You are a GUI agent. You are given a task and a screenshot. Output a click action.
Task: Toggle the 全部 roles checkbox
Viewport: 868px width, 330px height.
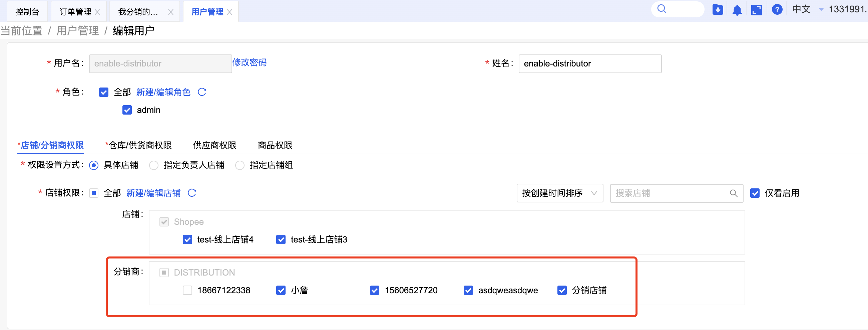[104, 92]
